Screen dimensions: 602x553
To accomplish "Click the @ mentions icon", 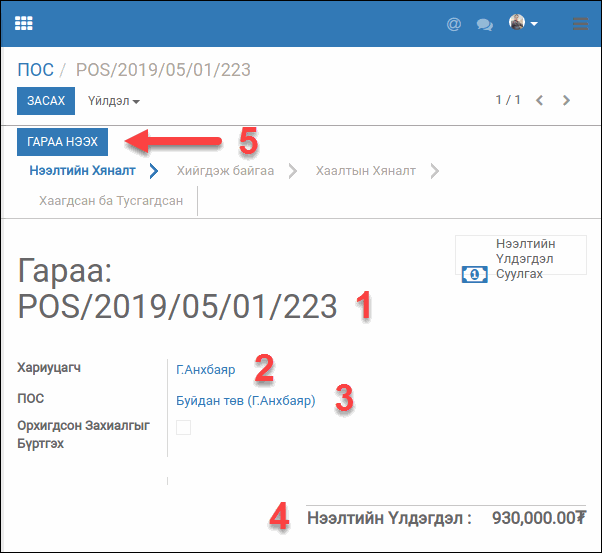I will point(454,24).
